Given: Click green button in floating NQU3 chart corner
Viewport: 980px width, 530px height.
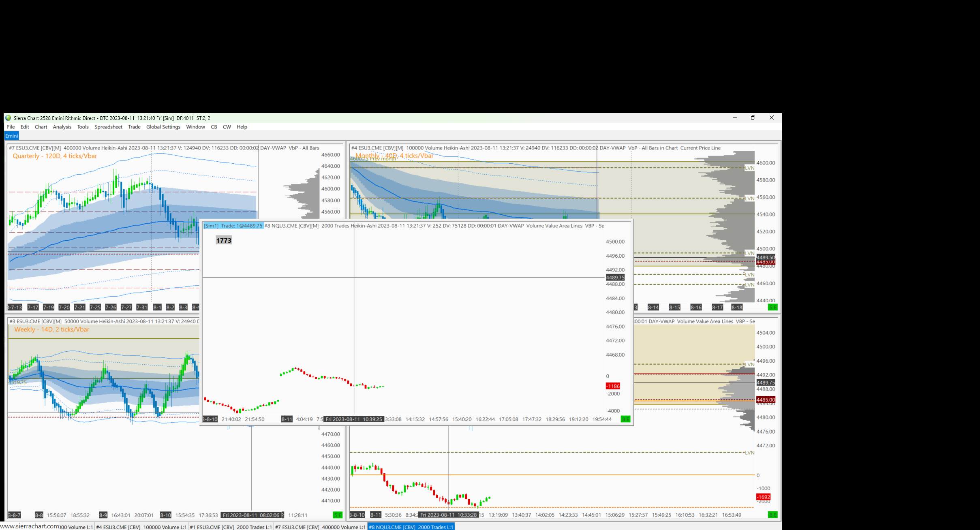Looking at the screenshot, I should (625, 419).
